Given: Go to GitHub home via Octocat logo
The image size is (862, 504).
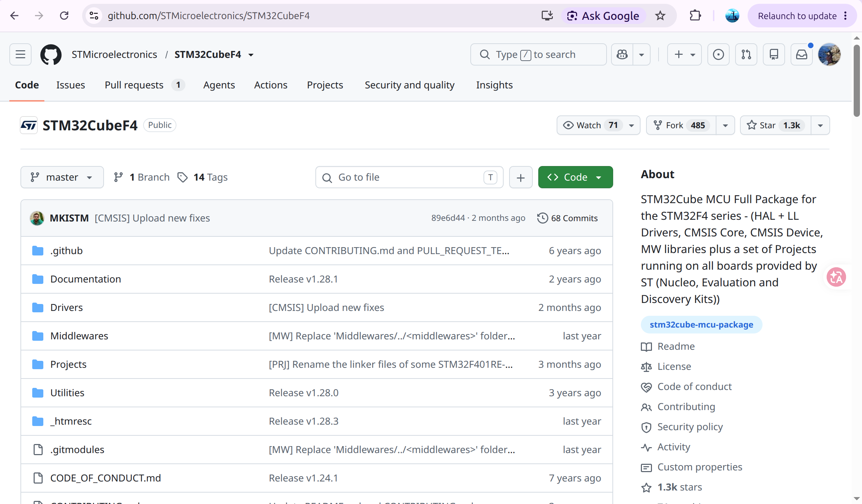Looking at the screenshot, I should point(51,54).
